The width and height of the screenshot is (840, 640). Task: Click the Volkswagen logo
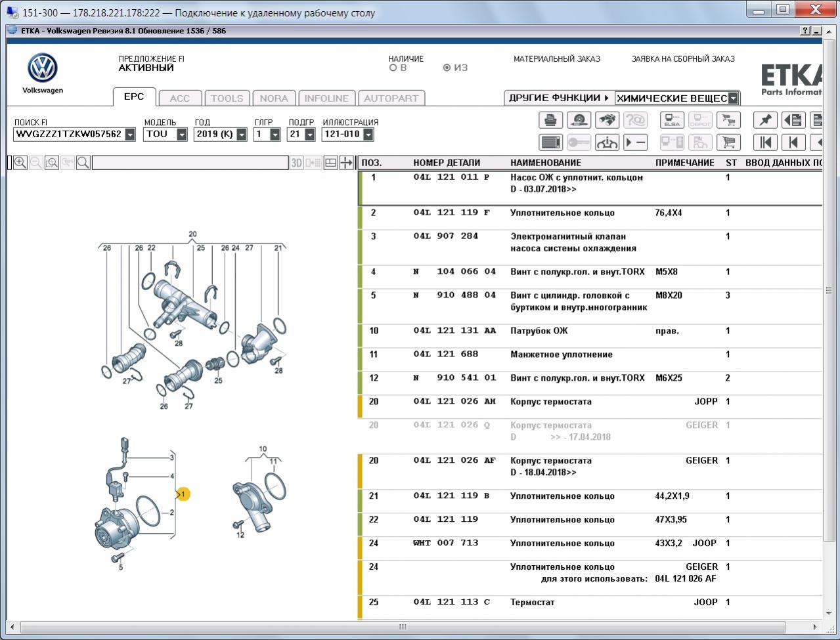(x=43, y=68)
